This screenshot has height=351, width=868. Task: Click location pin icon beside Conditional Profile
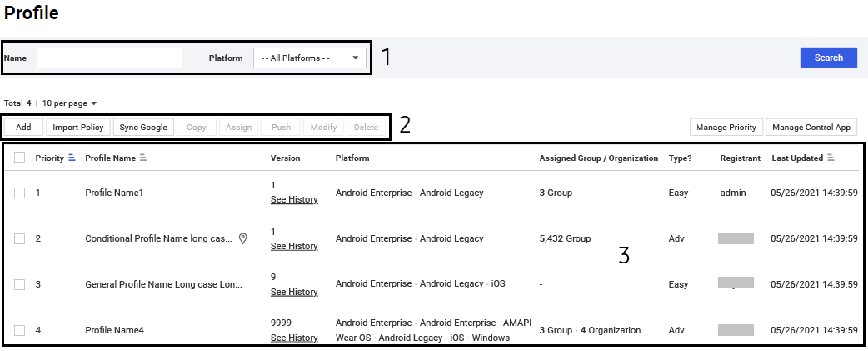coord(242,238)
